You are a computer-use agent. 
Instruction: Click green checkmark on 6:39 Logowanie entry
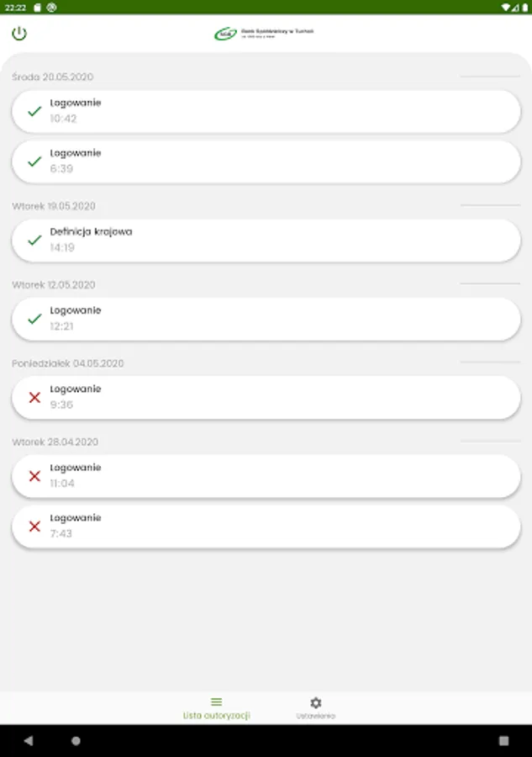34,161
